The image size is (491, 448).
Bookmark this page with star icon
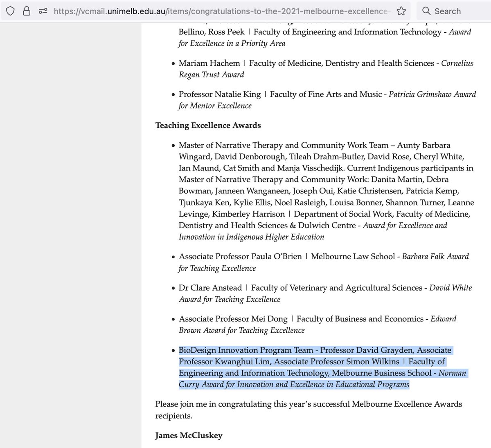click(x=401, y=11)
